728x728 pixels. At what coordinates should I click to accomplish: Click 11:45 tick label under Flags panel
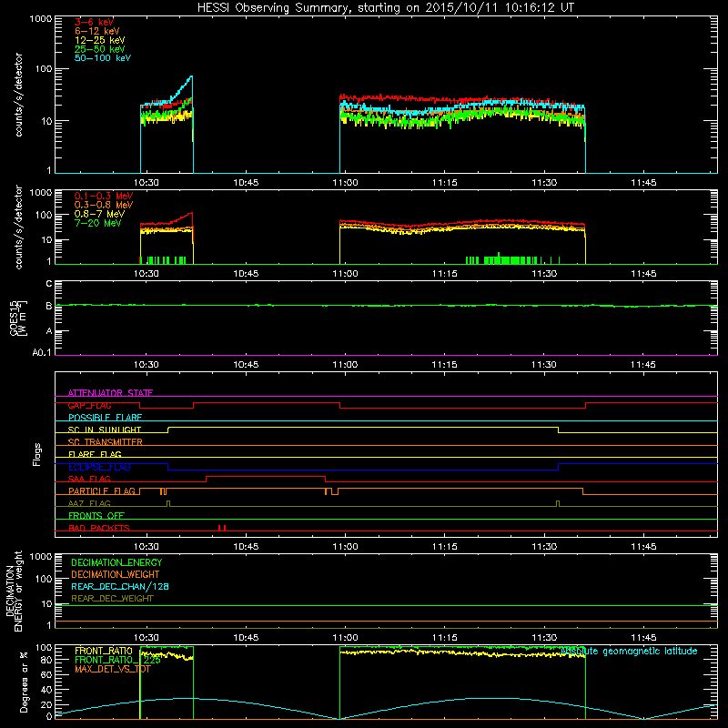(644, 547)
